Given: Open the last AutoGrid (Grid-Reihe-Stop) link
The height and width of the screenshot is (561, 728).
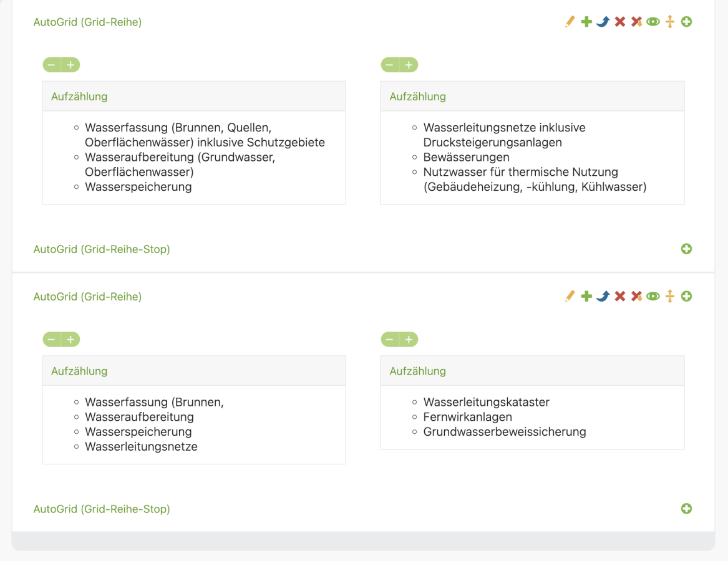Looking at the screenshot, I should [102, 509].
